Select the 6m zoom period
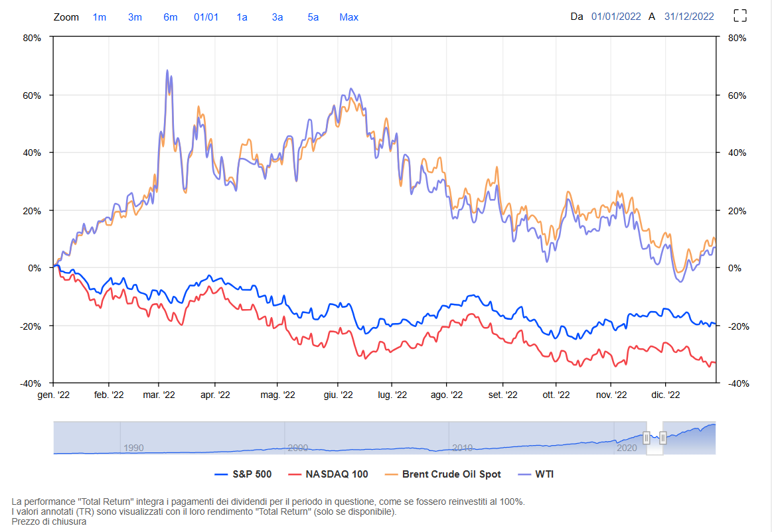 point(171,17)
